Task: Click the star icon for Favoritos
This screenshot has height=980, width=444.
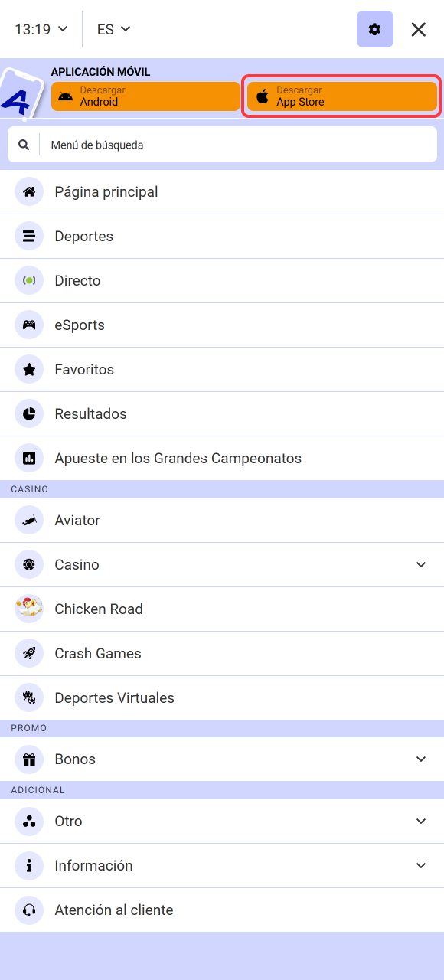Action: [28, 369]
